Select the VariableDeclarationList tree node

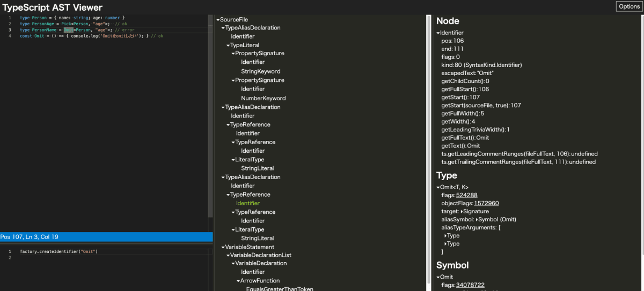[x=260, y=255]
